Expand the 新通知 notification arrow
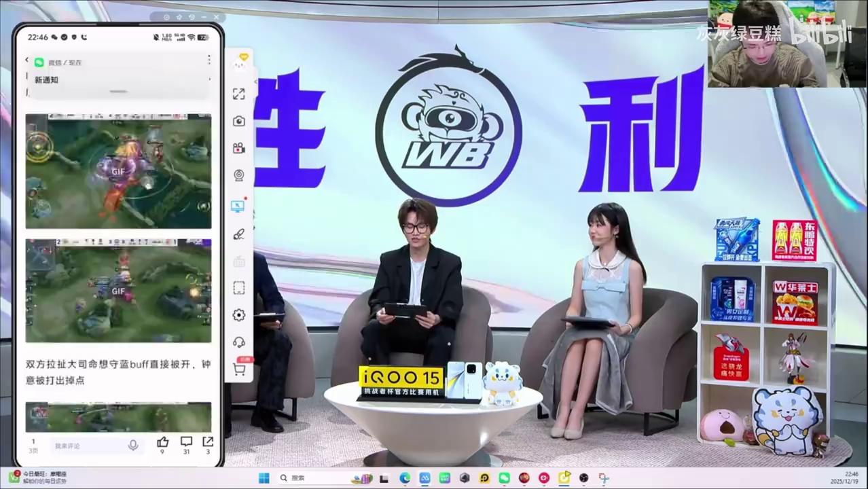 point(209,79)
